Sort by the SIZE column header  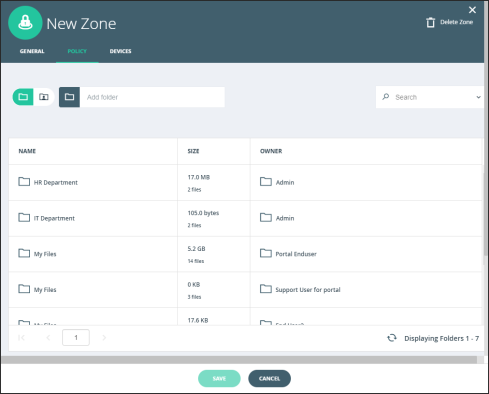pos(193,151)
